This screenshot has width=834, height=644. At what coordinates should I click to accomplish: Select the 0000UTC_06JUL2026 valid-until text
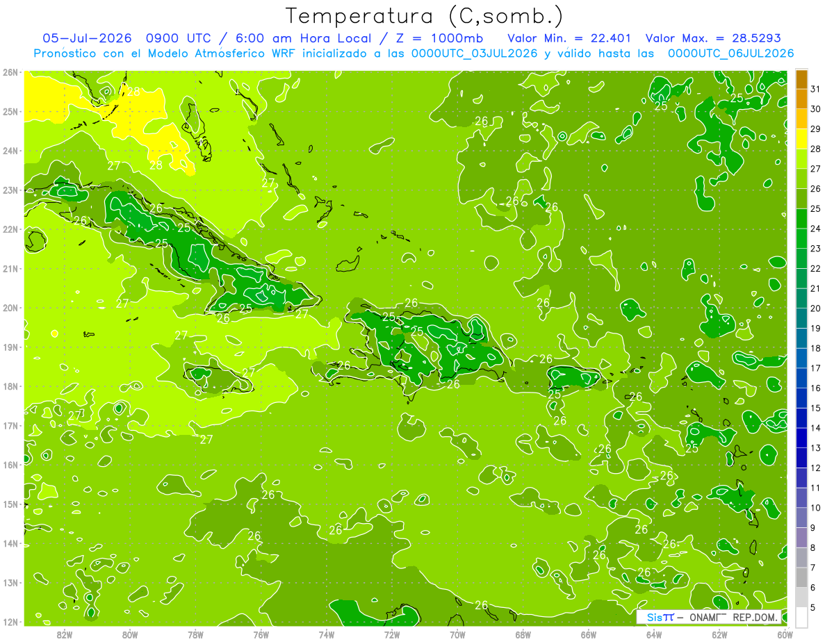tap(730, 53)
